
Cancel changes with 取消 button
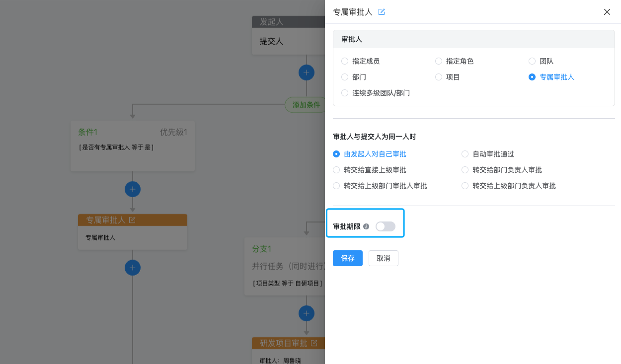pyautogui.click(x=384, y=258)
